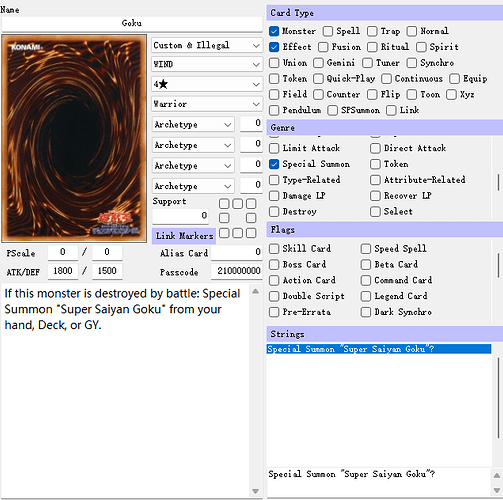
Task: Open the Warrior race dropdown
Action: point(207,104)
